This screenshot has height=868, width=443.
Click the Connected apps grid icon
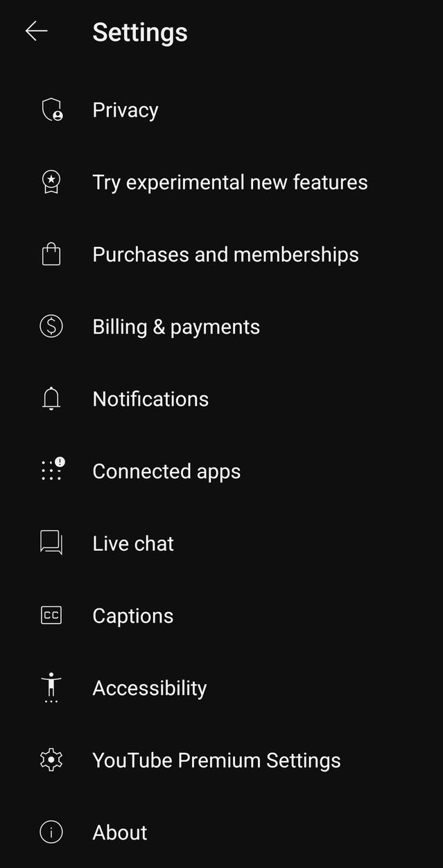pyautogui.click(x=51, y=470)
